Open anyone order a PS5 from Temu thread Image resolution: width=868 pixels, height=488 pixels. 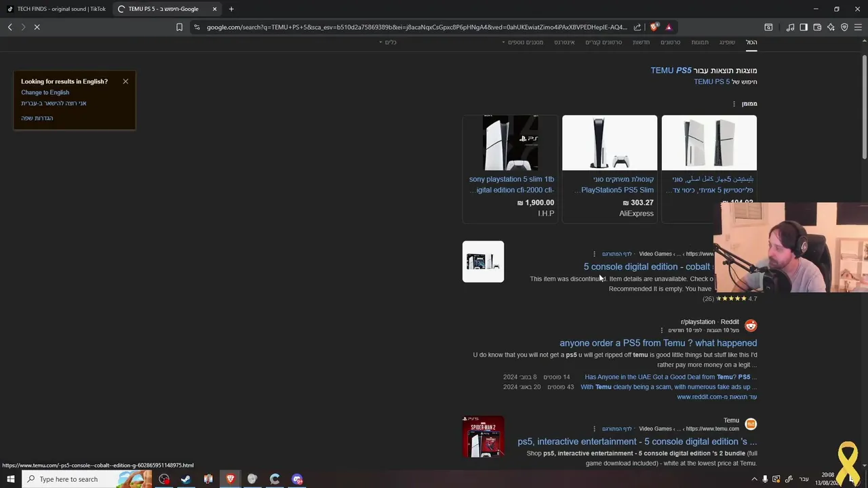tap(658, 343)
